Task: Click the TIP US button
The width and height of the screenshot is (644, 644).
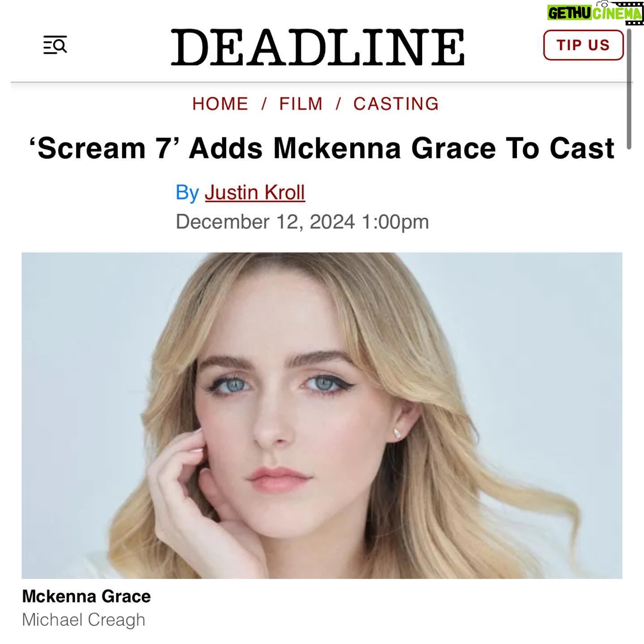Action: pos(583,45)
